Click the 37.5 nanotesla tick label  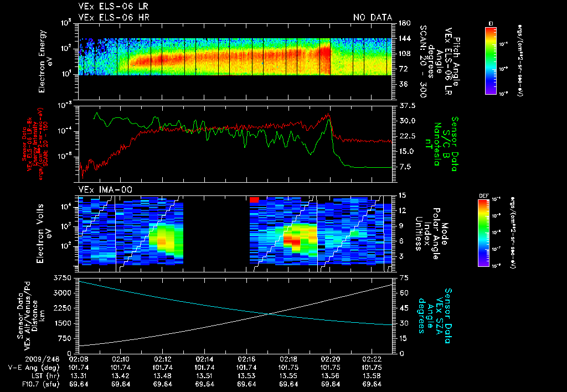click(x=407, y=106)
